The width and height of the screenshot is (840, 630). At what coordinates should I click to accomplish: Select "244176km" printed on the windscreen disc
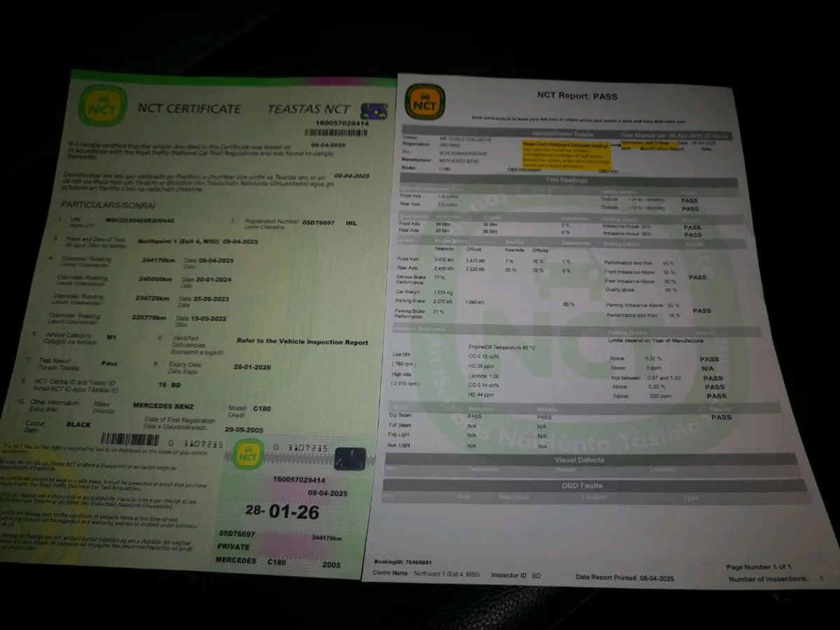tap(327, 538)
